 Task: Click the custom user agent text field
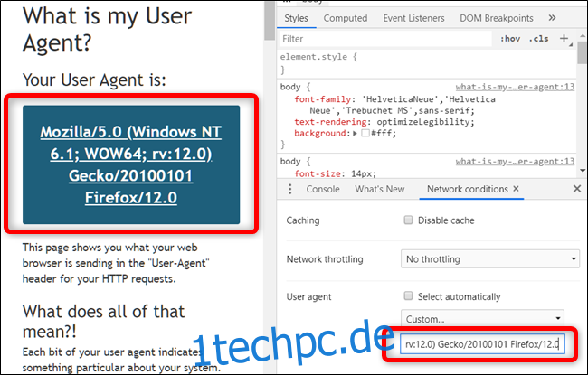pos(480,344)
